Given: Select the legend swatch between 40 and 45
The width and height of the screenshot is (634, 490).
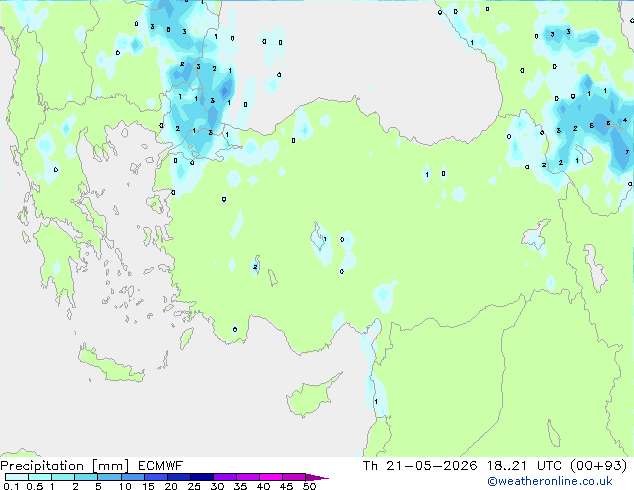Looking at the screenshot, I should [271, 477].
